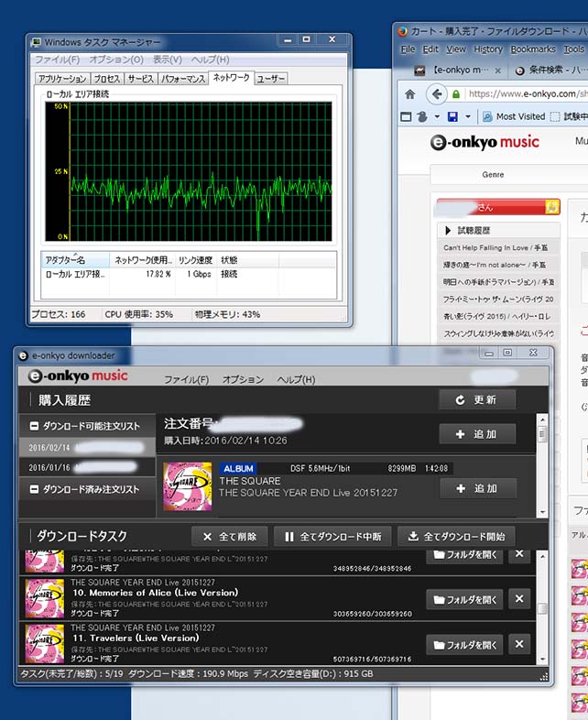Select the 2016/01/16 order entry
The width and height of the screenshot is (588, 720).
pos(87,467)
